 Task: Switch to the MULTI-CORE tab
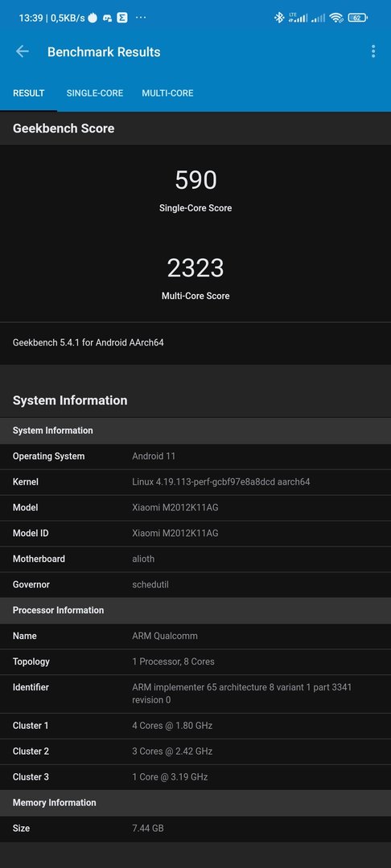[x=168, y=93]
